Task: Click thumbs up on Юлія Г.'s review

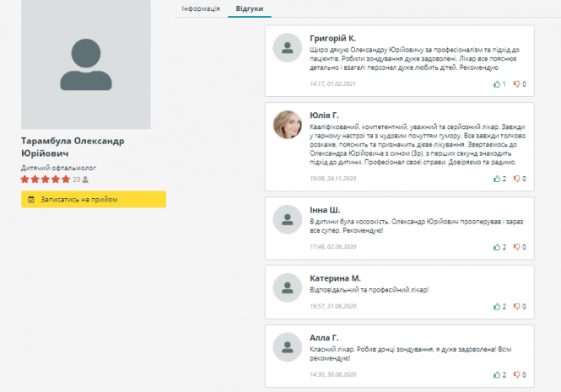Action: click(497, 179)
